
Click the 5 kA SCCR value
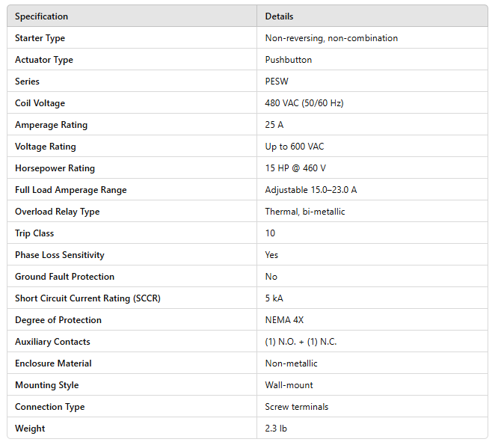point(274,298)
